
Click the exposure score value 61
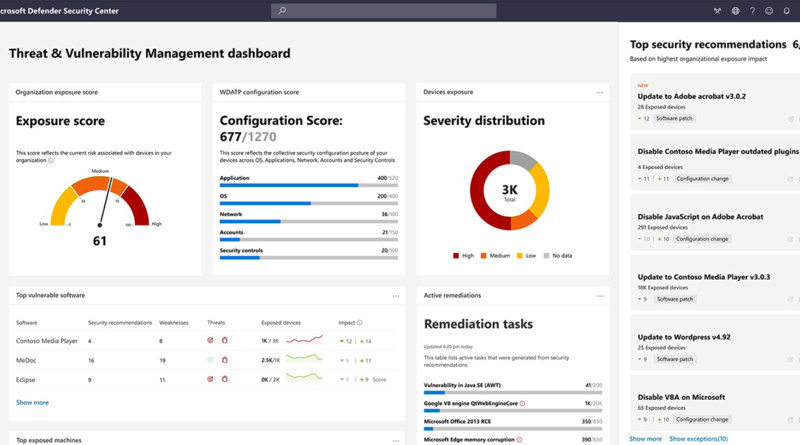[x=99, y=241]
